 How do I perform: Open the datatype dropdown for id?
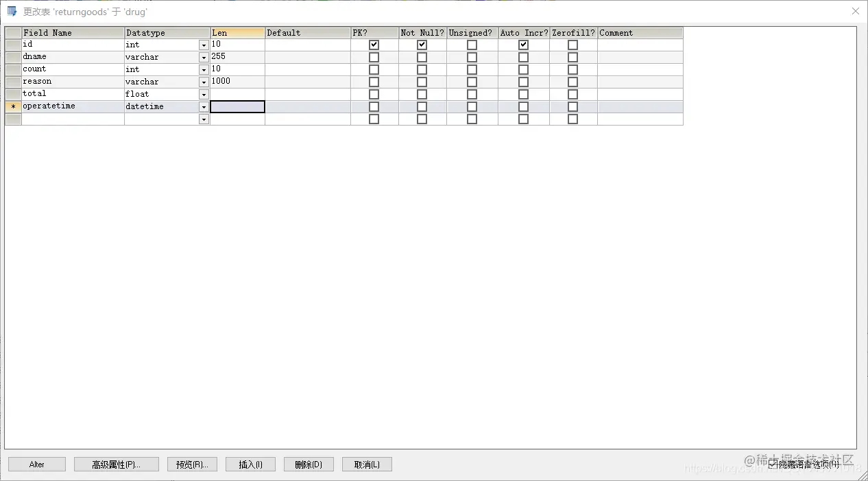(204, 45)
